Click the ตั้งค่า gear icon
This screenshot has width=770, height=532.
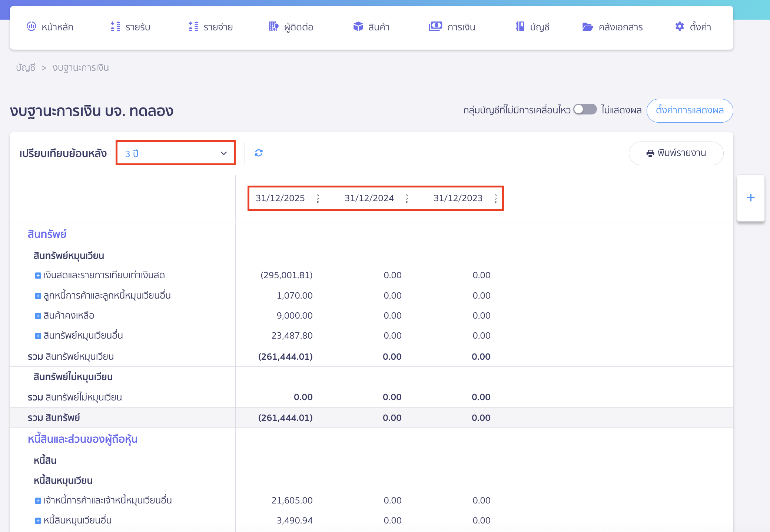point(679,27)
